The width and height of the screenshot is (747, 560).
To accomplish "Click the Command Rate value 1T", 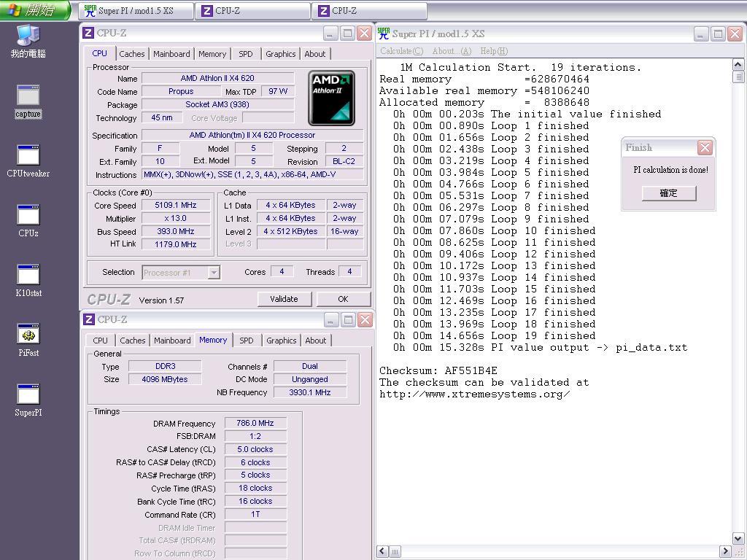I will point(255,514).
